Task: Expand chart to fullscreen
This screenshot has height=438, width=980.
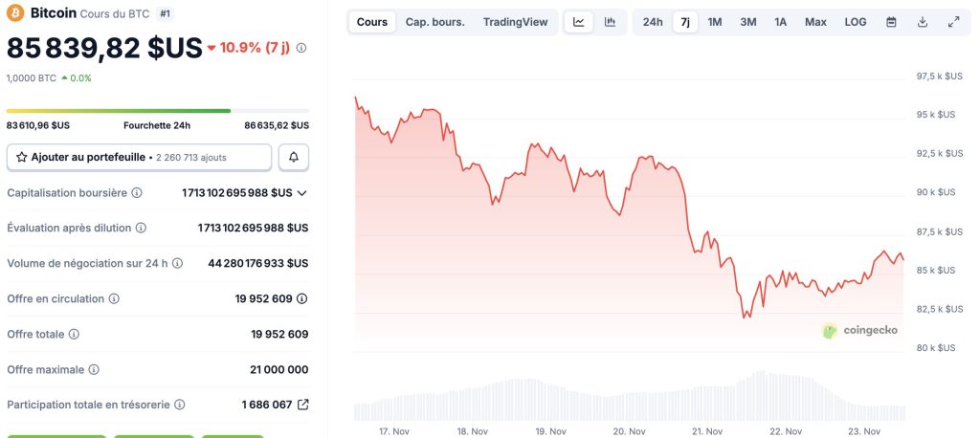Action: tap(953, 22)
